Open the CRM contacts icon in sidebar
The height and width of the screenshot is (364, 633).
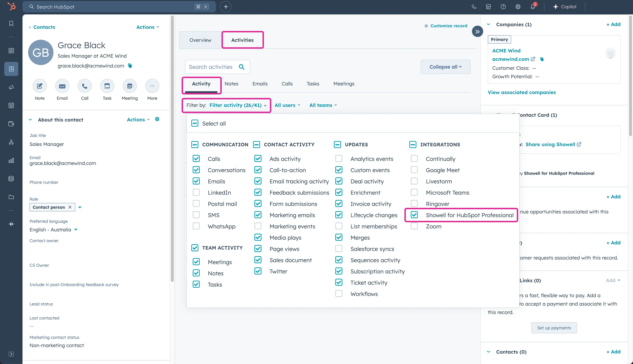coord(11,69)
